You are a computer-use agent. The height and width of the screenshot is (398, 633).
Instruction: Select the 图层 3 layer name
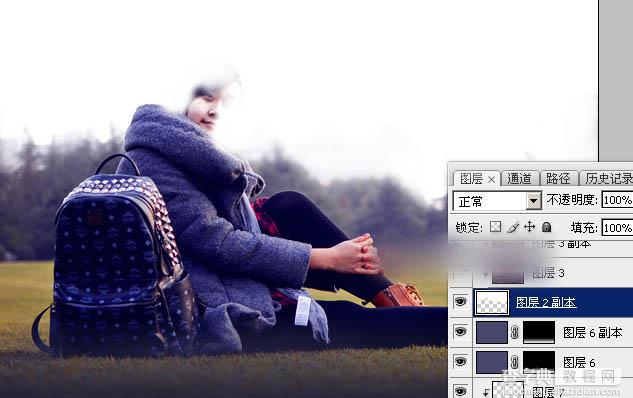548,273
